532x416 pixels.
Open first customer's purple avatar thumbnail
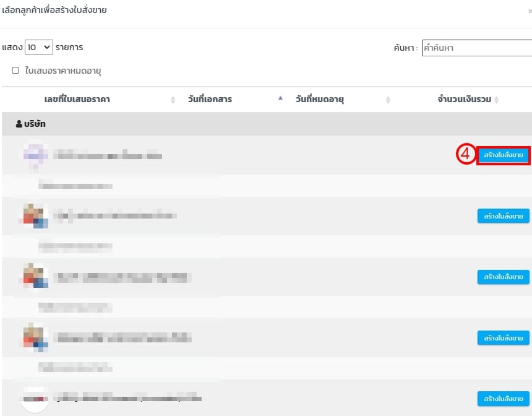(x=35, y=155)
